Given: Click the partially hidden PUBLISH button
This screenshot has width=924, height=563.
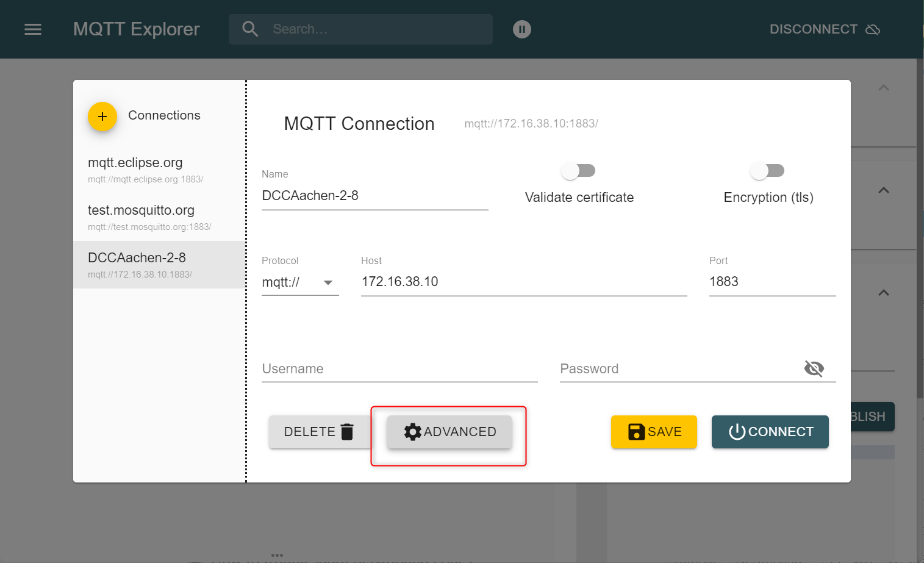Looking at the screenshot, I should tap(872, 417).
